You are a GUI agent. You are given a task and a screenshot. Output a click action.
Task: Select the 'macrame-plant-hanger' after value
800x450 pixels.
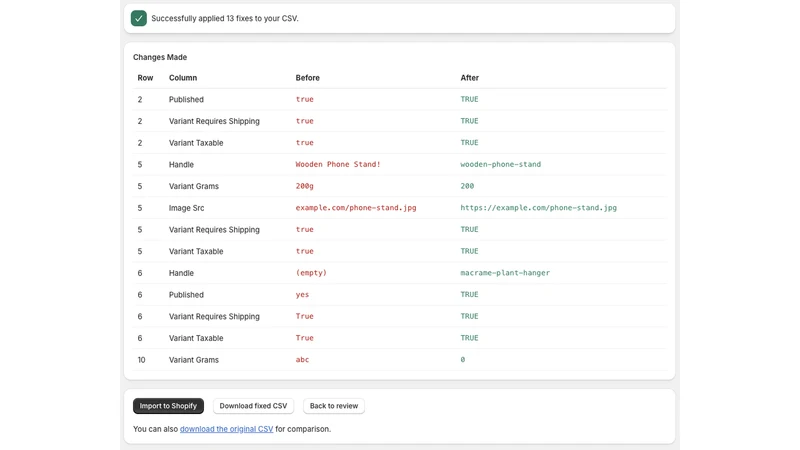pyautogui.click(x=505, y=273)
